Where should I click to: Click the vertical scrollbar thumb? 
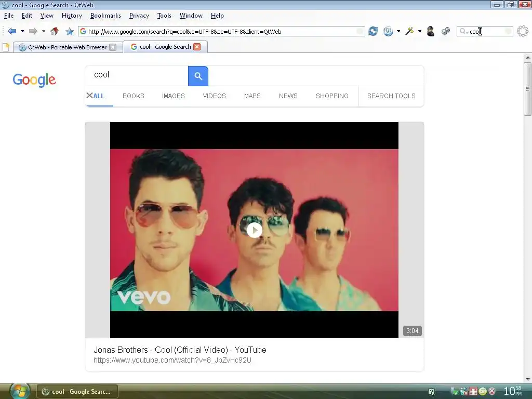[x=528, y=89]
